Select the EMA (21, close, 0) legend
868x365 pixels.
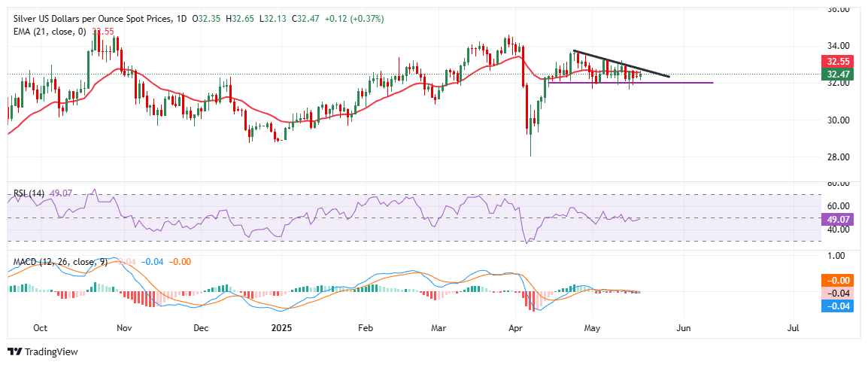[x=47, y=32]
